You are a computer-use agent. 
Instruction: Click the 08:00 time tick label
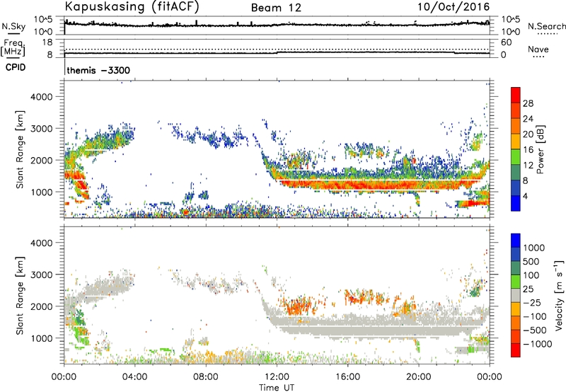pos(206,377)
